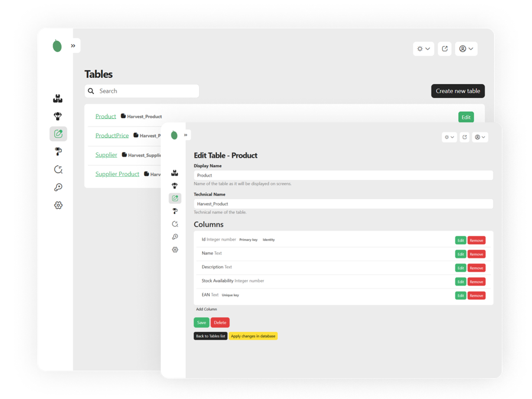Image resolution: width=532 pixels, height=399 pixels.
Task: Click Apply changes in database button
Action: pos(253,336)
